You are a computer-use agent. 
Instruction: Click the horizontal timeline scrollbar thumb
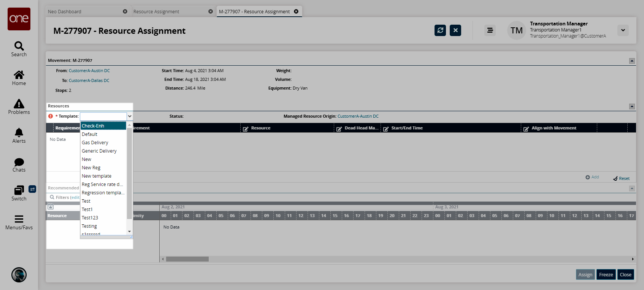point(187,259)
